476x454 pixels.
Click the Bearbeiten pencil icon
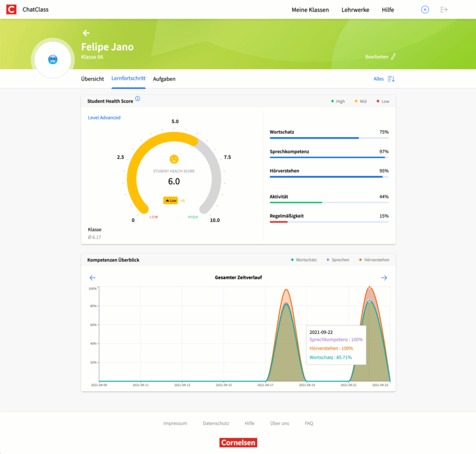click(x=393, y=57)
